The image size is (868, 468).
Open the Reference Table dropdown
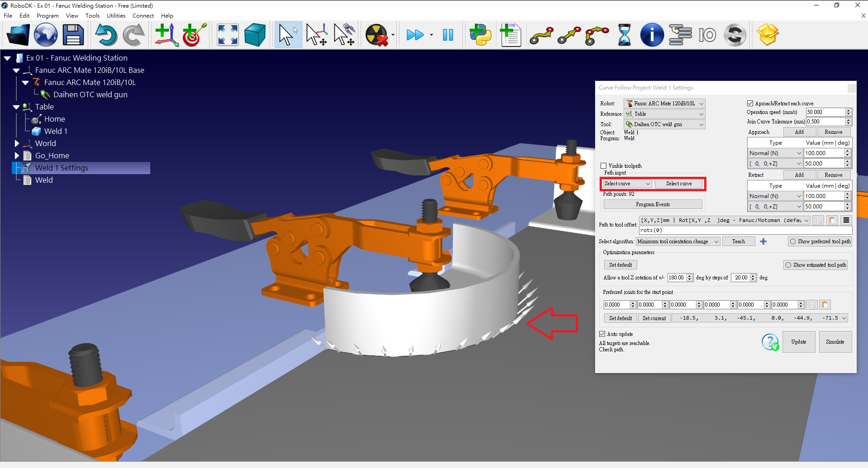[x=664, y=114]
